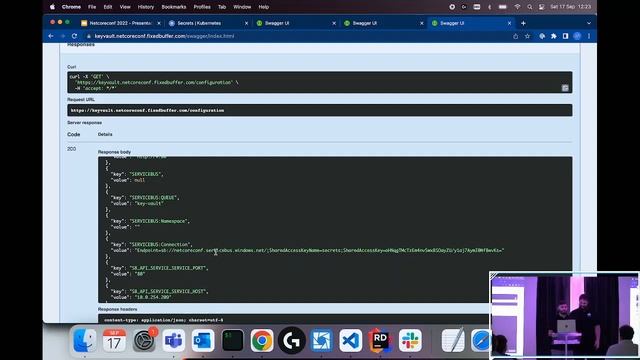640x360 pixels.
Task: Open the Tab menu
Action: 222,7
